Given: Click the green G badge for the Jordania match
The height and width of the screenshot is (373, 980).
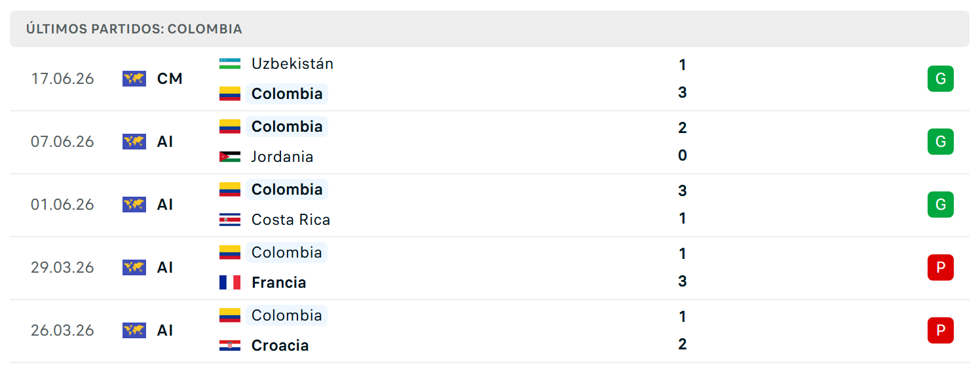Looking at the screenshot, I should (x=941, y=142).
